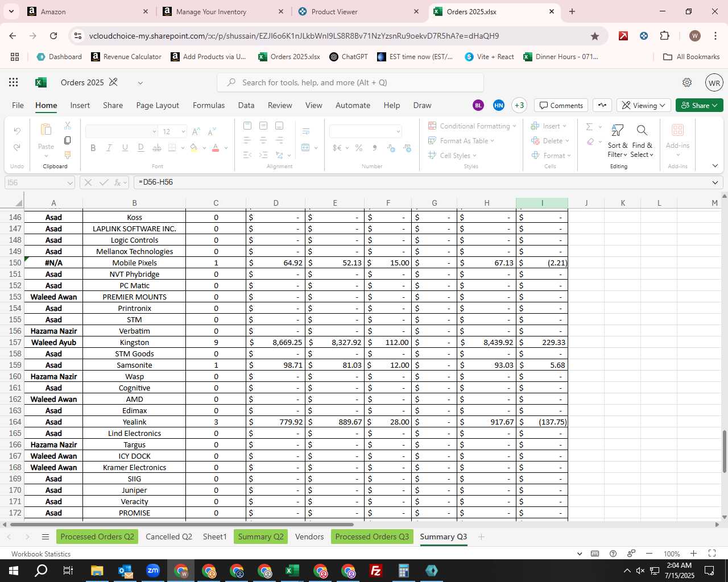Viewport: 728px width, 582px height.
Task: Click the Decrease font size icon
Action: point(212,131)
